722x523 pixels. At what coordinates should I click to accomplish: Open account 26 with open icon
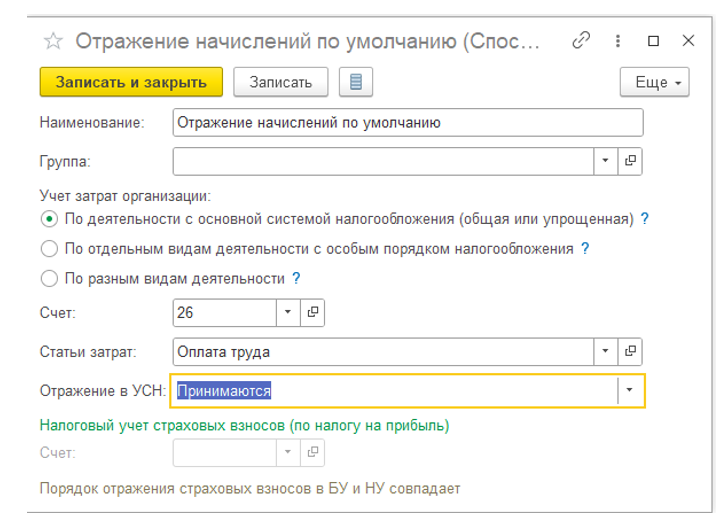pyautogui.click(x=313, y=313)
